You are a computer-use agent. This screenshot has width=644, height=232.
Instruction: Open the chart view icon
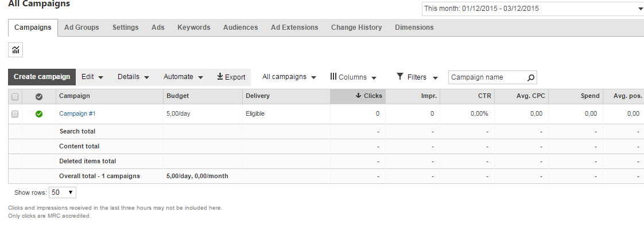click(15, 50)
